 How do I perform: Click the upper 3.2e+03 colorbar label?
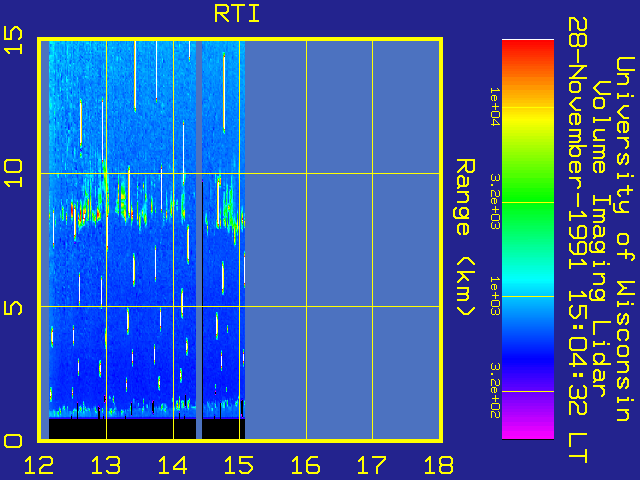point(495,202)
